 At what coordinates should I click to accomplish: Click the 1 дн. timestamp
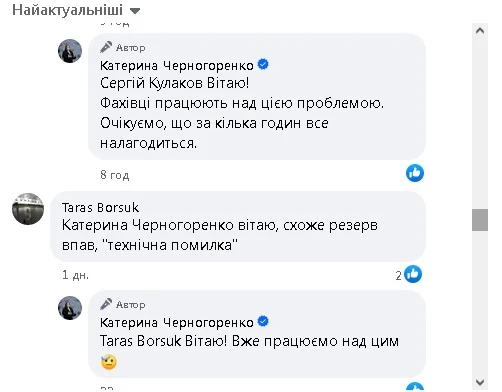[75, 275]
